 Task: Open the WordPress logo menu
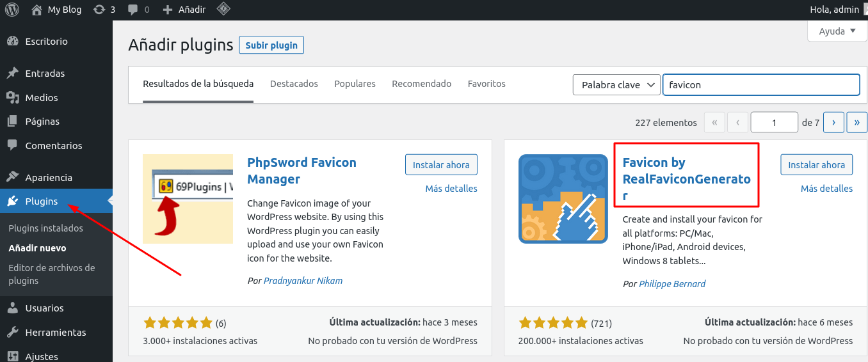tap(12, 10)
